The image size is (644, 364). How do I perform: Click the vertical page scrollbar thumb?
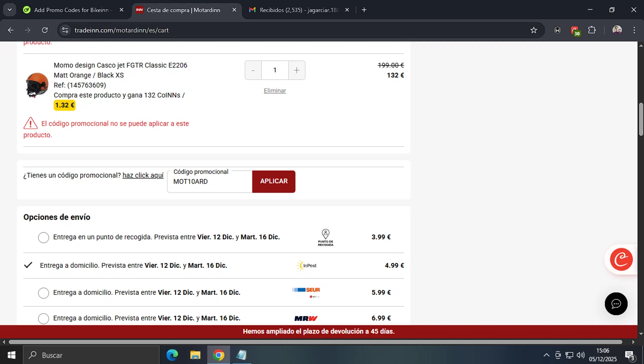[641, 119]
